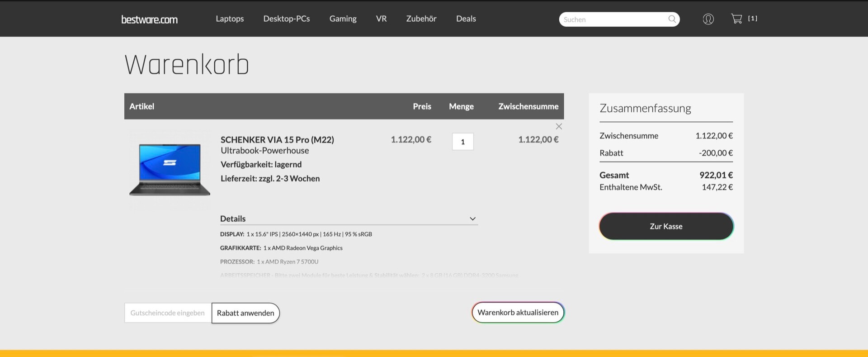Image resolution: width=868 pixels, height=357 pixels.
Task: Click the cart item count [1]
Action: pos(752,19)
